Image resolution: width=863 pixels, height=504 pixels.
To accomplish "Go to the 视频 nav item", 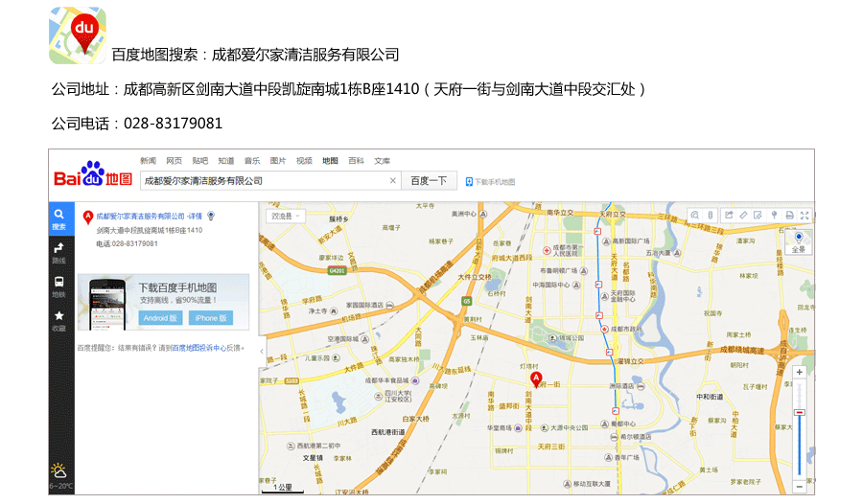I will pyautogui.click(x=304, y=161).
